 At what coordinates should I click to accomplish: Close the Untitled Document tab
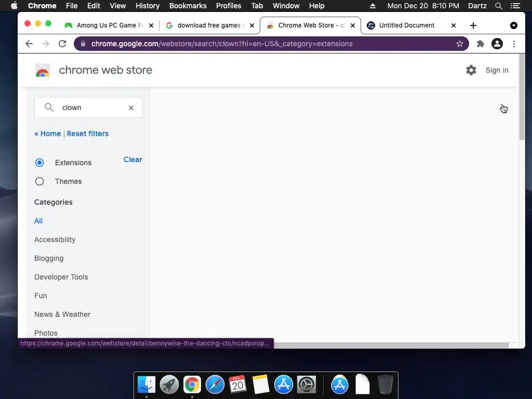453,25
